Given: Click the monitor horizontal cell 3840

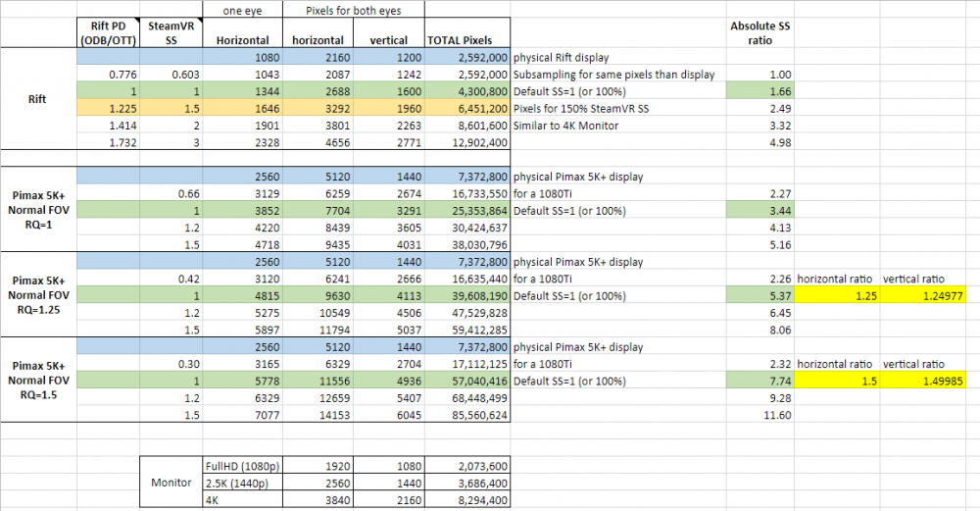Looking at the screenshot, I should (x=318, y=500).
